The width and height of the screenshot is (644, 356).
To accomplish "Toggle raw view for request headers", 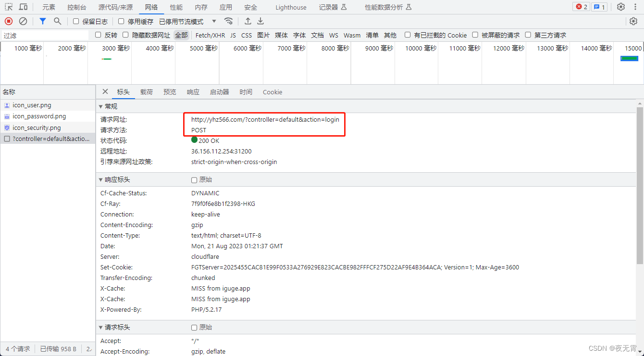I will (x=194, y=328).
